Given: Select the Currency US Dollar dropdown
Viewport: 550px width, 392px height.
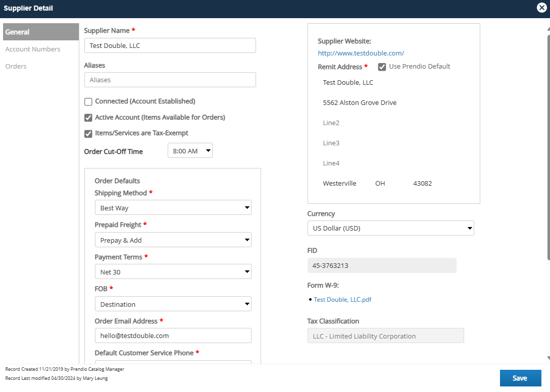Looking at the screenshot, I should 390,228.
